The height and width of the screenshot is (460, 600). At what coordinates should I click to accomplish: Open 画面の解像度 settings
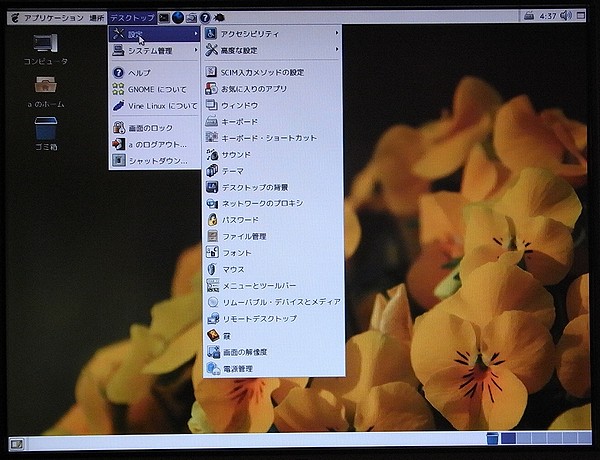pos(272,352)
